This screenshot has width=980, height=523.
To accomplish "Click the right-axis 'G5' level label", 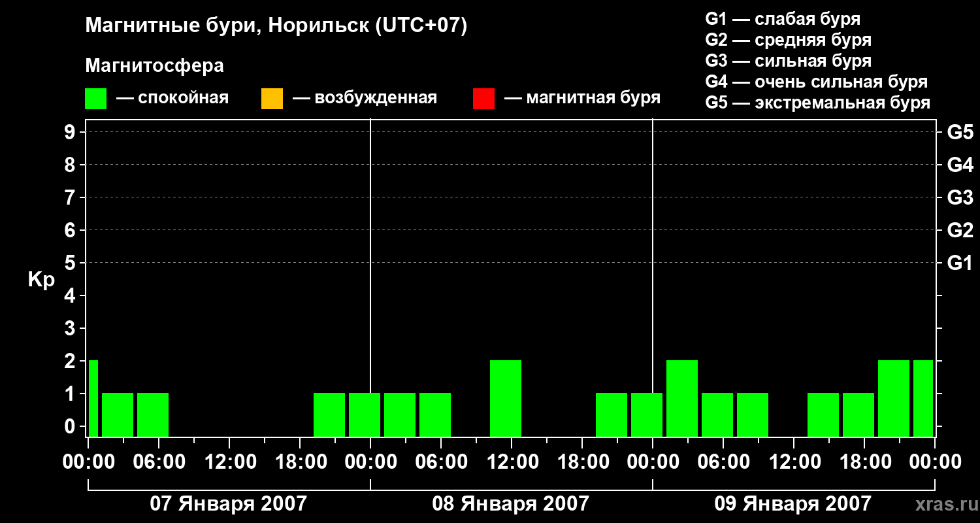I will (960, 132).
